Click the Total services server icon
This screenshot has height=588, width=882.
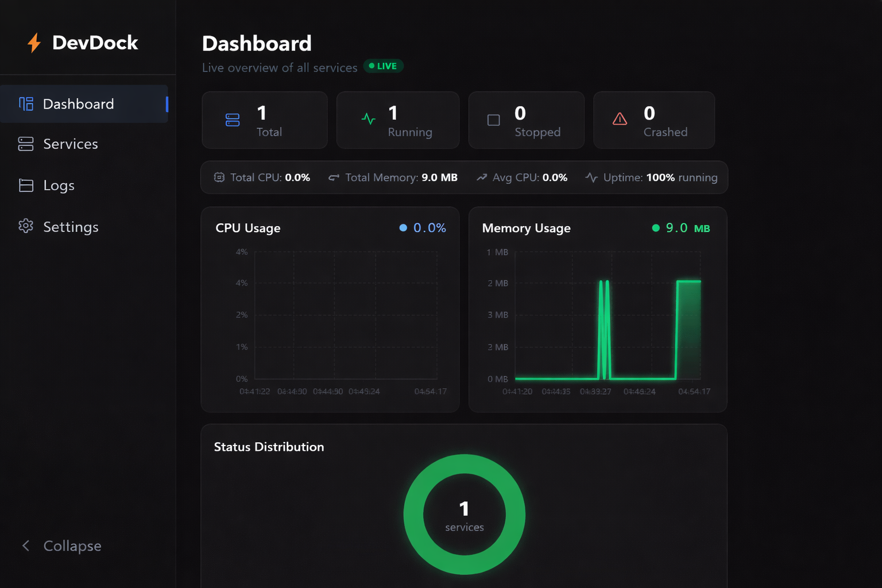coord(233,120)
